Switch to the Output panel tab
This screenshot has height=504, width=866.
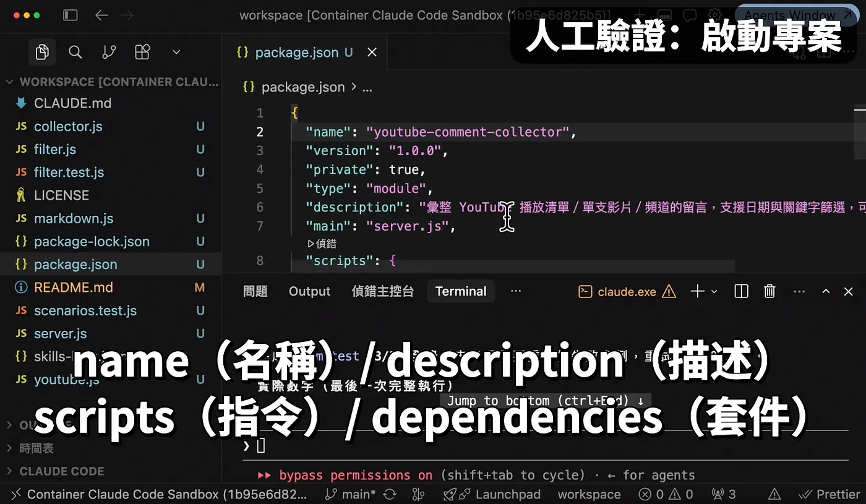pos(310,291)
